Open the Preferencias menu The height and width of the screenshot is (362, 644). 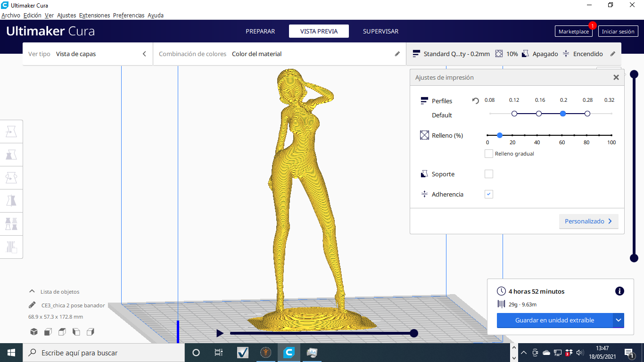[x=129, y=15]
